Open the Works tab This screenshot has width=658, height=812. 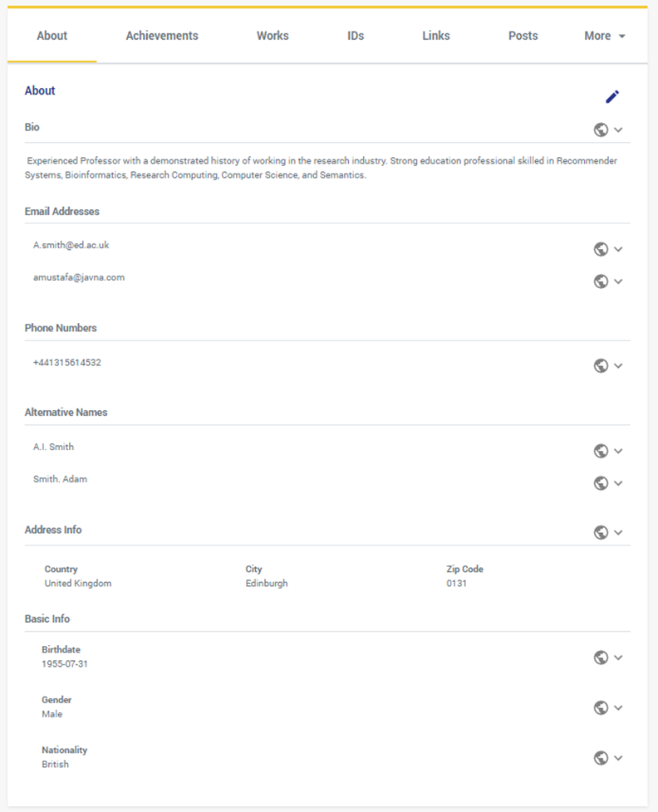coord(273,36)
